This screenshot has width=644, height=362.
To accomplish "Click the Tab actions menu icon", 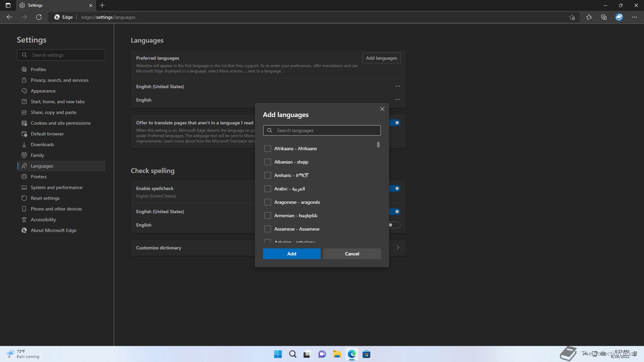I will pos(8,5).
